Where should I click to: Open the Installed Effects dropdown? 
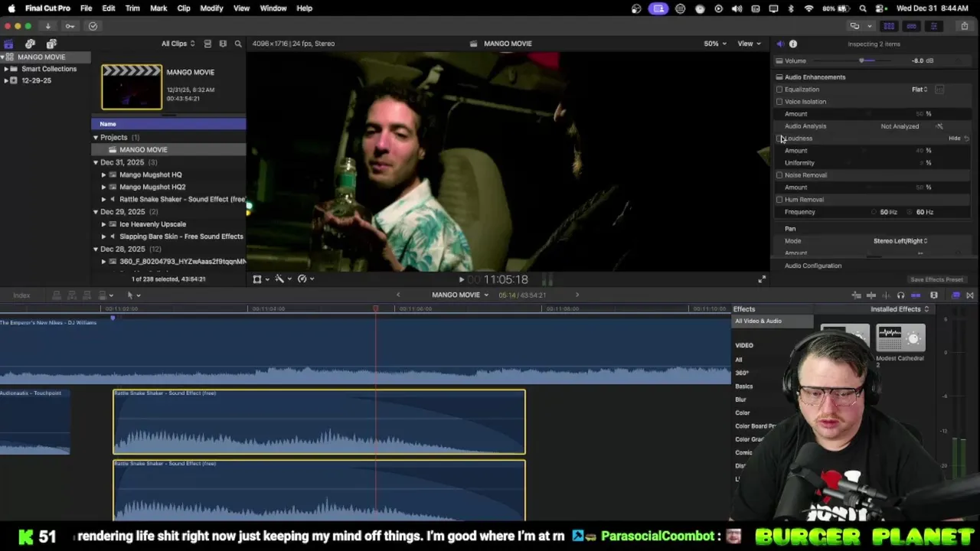(x=900, y=309)
